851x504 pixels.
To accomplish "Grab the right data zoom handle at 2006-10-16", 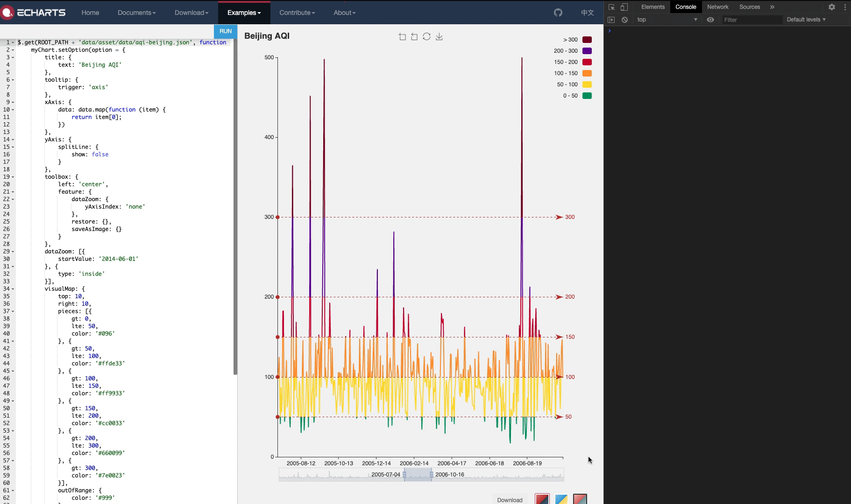I will tap(432, 475).
